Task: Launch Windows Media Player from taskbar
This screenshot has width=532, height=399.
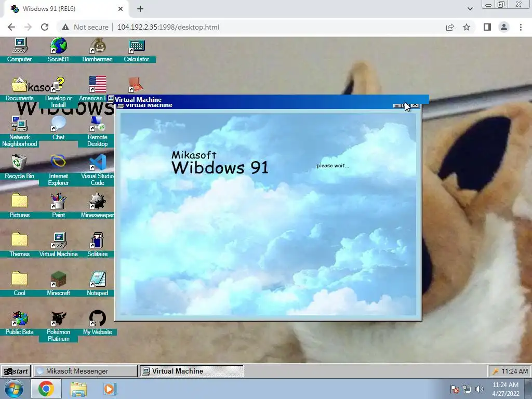Action: coord(109,389)
